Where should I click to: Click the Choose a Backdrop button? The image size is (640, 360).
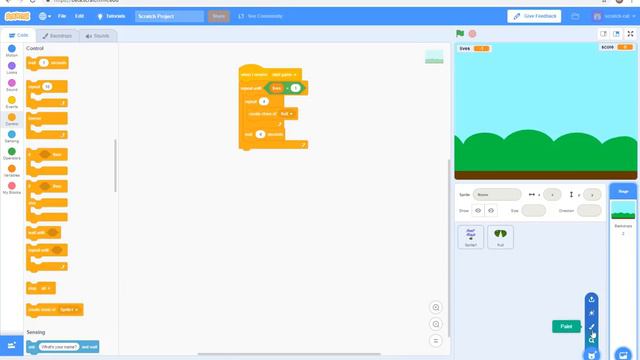(623, 354)
